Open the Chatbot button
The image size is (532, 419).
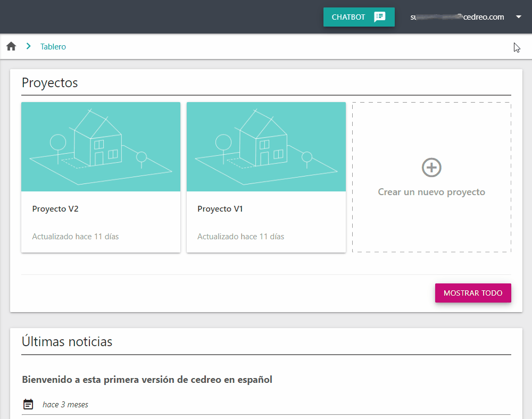tap(359, 17)
